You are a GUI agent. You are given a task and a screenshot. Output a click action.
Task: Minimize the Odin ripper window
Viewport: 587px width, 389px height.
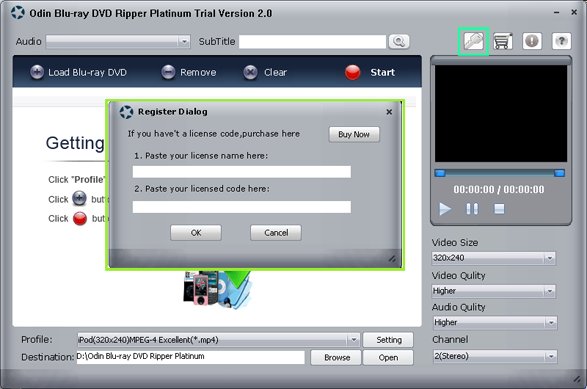[x=556, y=12]
